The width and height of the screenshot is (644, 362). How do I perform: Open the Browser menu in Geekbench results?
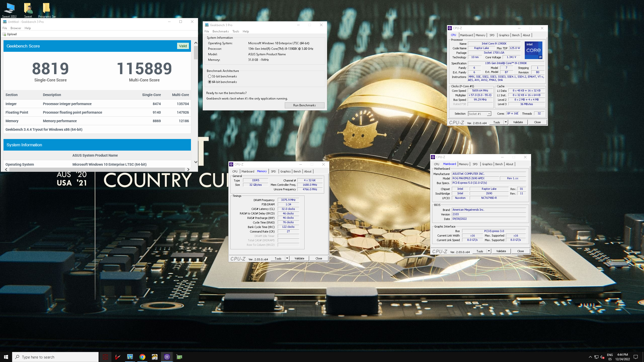16,28
